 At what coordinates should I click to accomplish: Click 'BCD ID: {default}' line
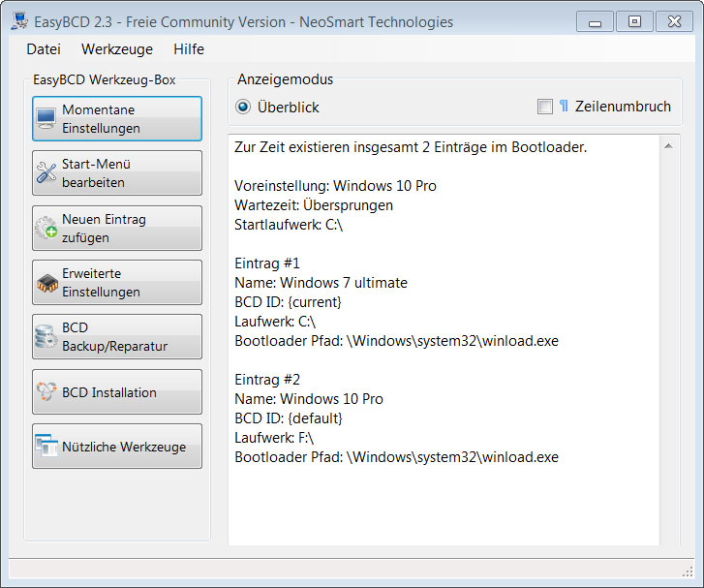tap(289, 418)
